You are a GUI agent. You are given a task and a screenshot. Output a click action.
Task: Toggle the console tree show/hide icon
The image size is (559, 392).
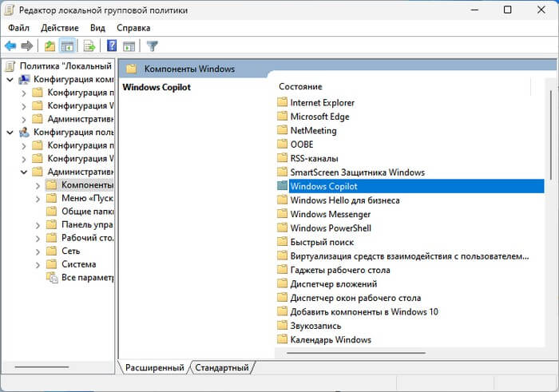pos(67,46)
